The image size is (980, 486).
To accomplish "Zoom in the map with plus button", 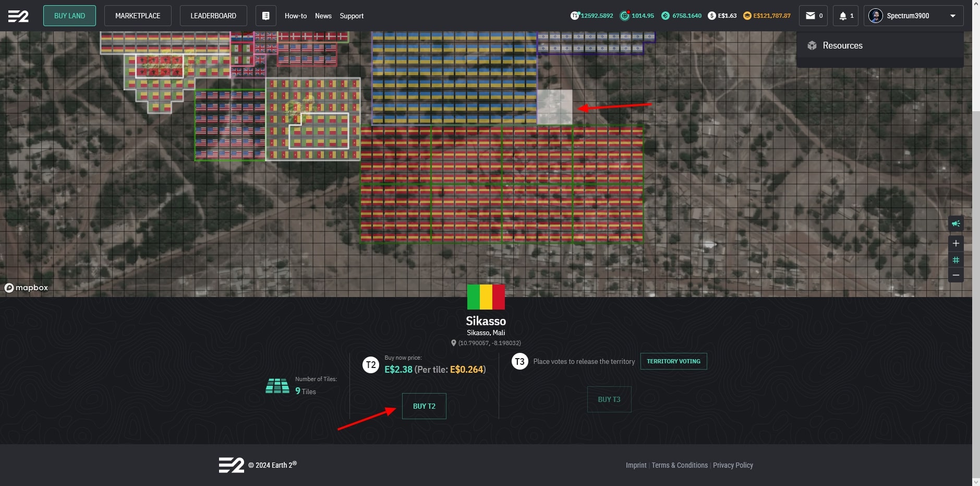I will point(955,243).
